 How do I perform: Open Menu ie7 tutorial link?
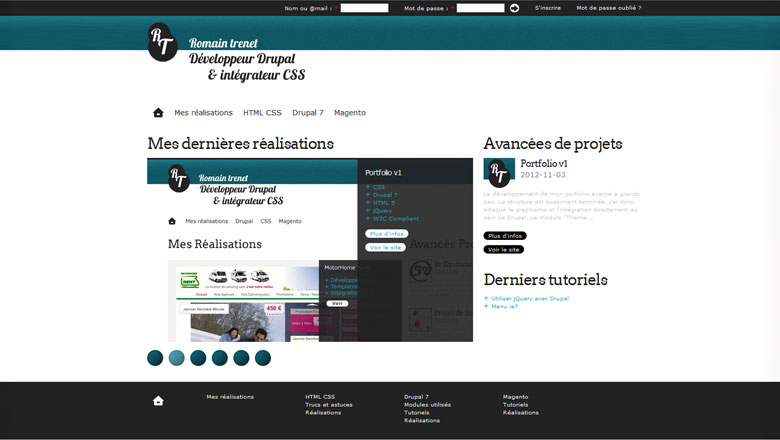(504, 306)
